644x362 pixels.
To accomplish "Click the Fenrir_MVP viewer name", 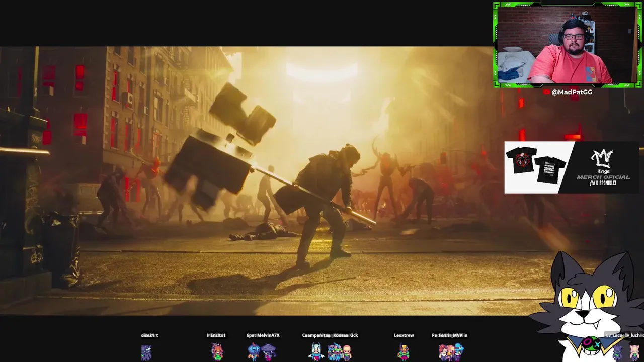I will (451, 335).
